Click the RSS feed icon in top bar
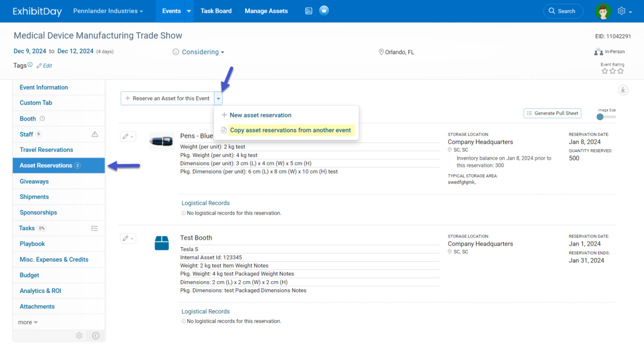The width and height of the screenshot is (644, 354). coord(309,11)
